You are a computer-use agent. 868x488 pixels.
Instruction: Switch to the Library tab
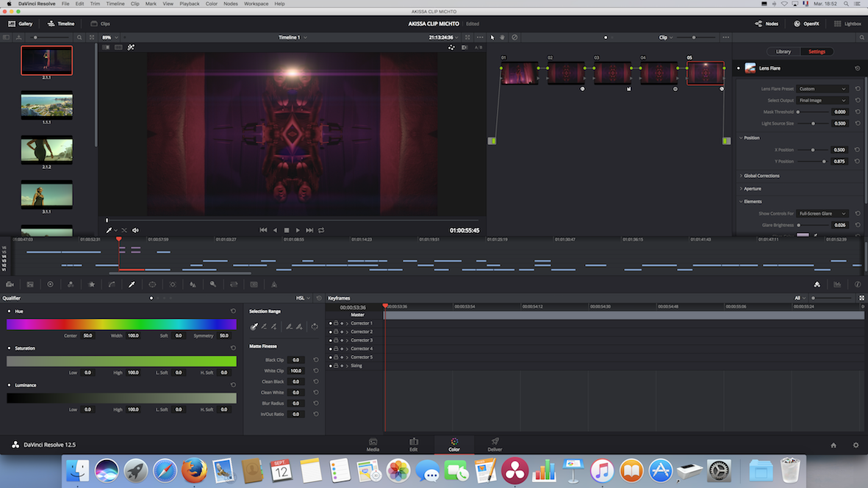tap(783, 51)
